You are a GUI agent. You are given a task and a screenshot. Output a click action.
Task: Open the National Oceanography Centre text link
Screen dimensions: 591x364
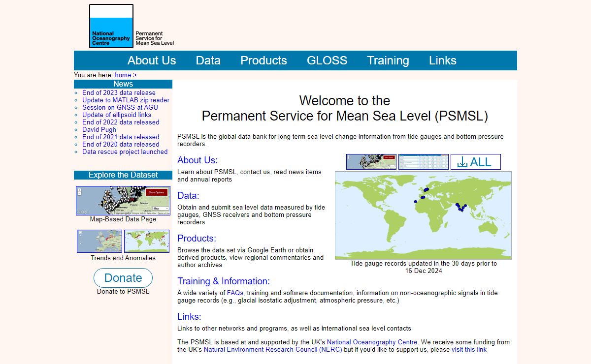tap(372, 342)
